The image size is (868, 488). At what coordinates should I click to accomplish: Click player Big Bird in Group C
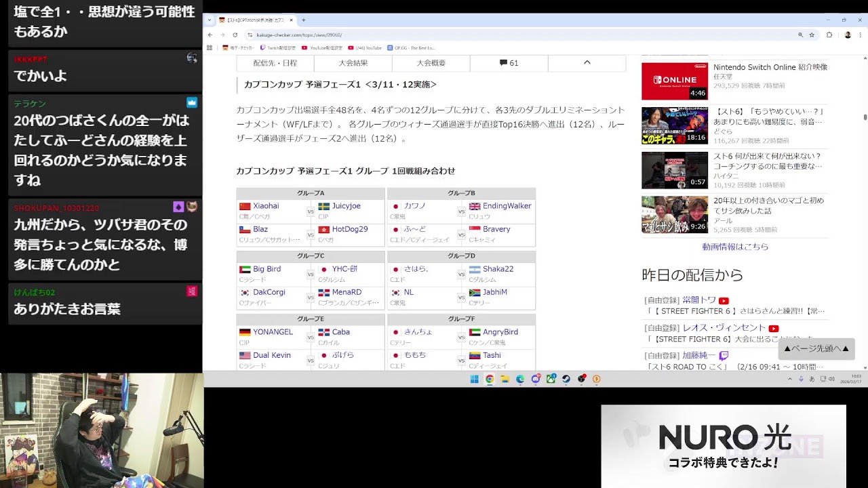(x=267, y=269)
